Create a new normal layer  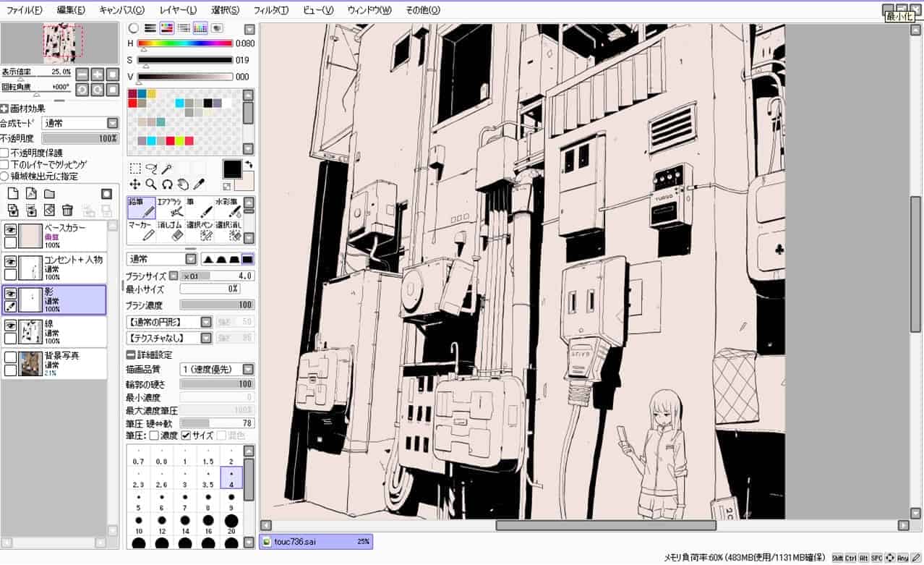pos(12,193)
